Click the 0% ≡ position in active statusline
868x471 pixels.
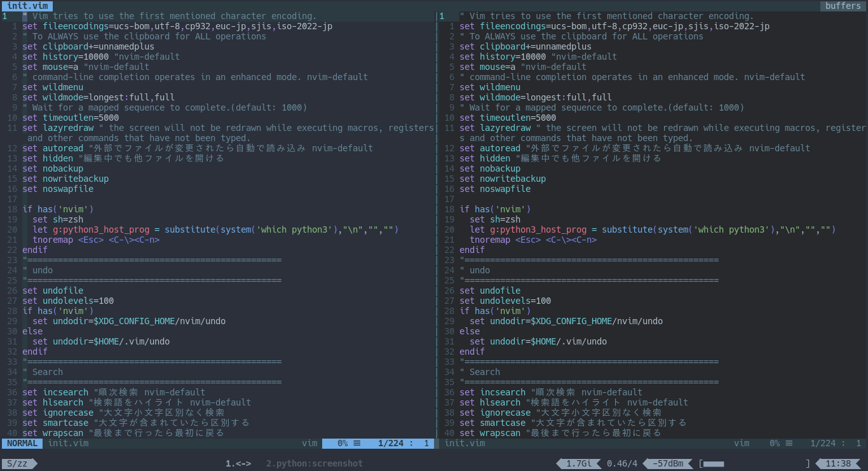(x=349, y=443)
